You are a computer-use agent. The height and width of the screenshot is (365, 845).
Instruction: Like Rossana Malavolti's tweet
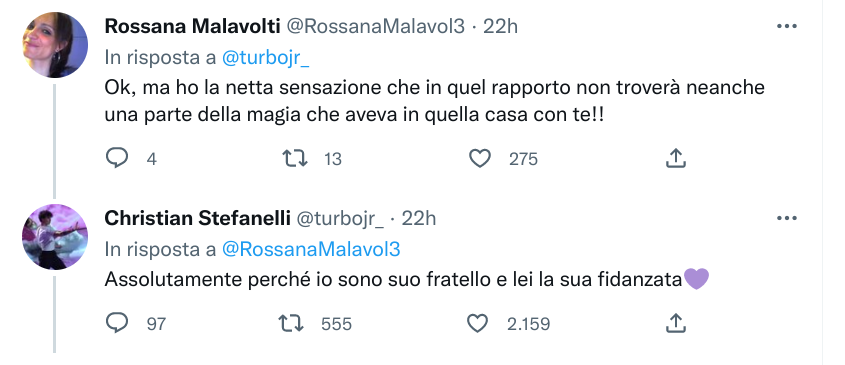(x=480, y=159)
